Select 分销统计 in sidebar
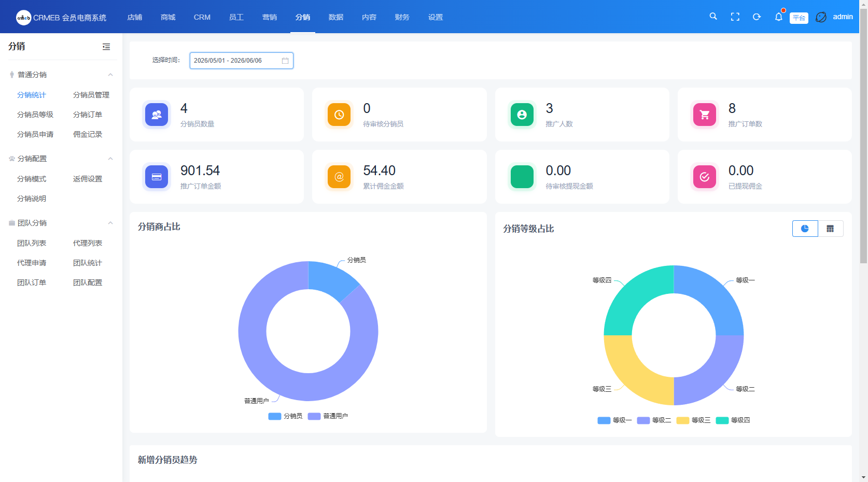The image size is (868, 482). pyautogui.click(x=32, y=95)
